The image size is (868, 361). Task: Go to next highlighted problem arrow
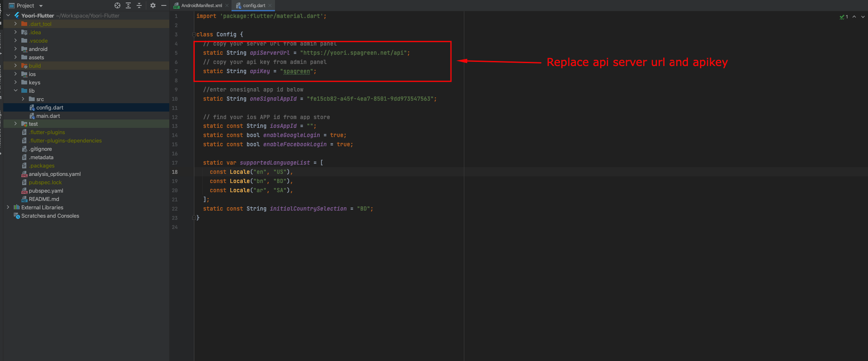863,17
